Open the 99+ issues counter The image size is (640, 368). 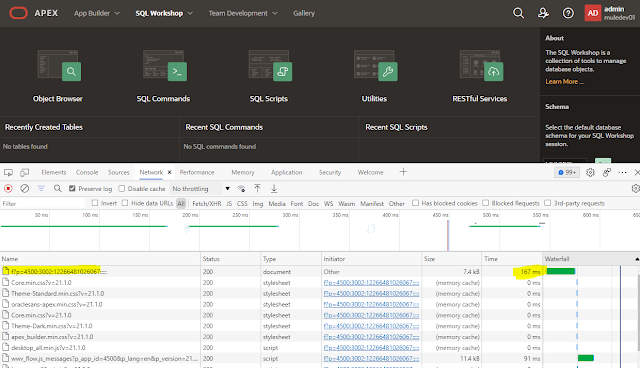567,173
